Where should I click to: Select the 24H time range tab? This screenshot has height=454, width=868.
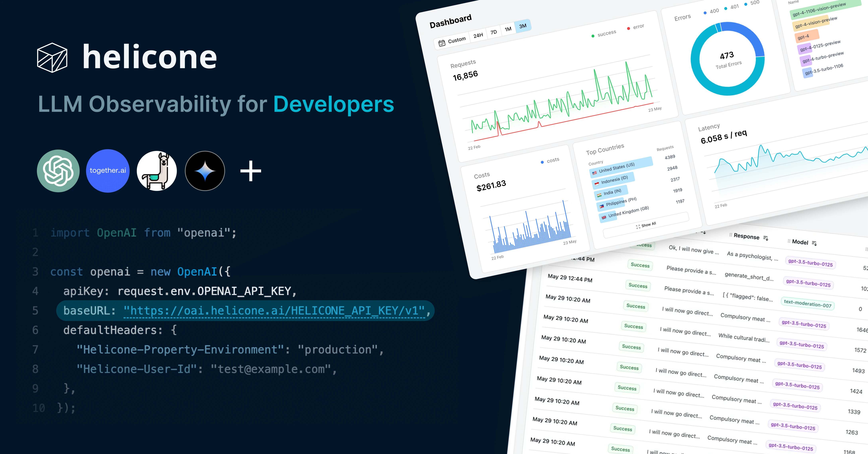478,35
